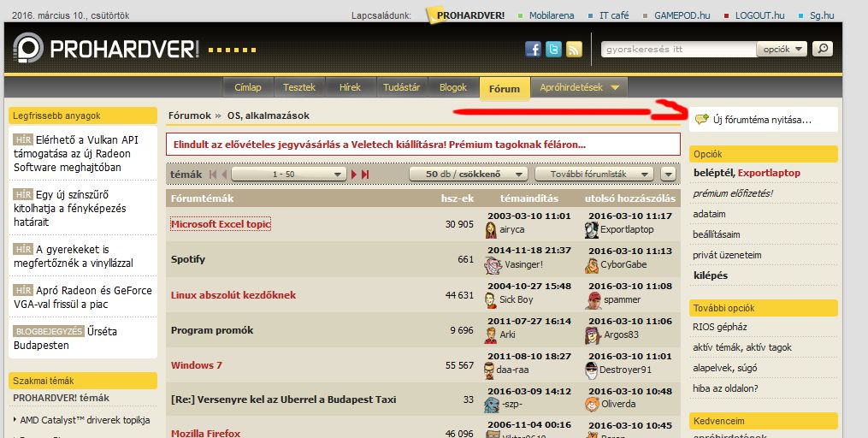Open the Twitter icon in header
Viewport: 868px width, 438px height.
click(553, 50)
